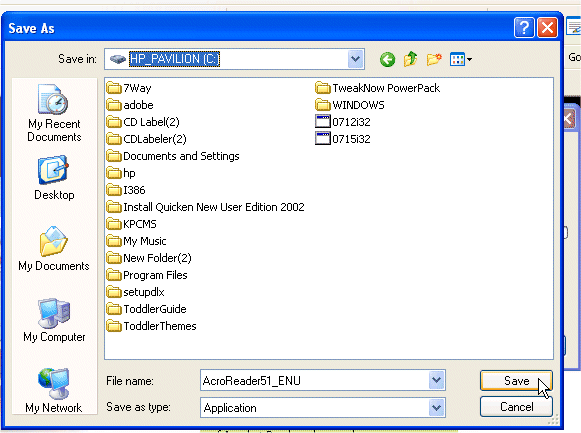Select the WINDOWS folder
This screenshot has height=433, width=581.
pyautogui.click(x=350, y=105)
